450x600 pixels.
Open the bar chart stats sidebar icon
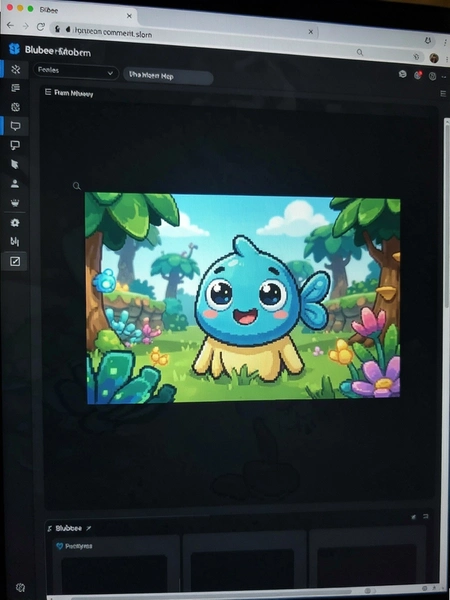pos(15,241)
